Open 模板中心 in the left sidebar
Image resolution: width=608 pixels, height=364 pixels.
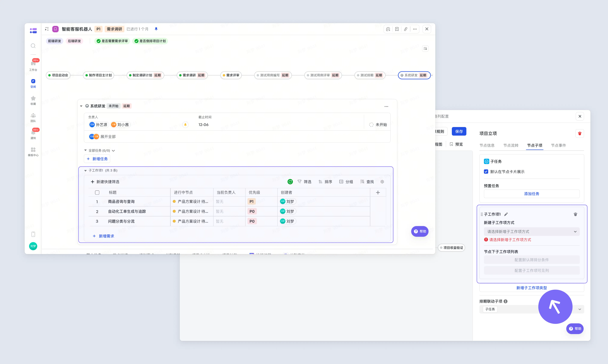pyautogui.click(x=33, y=152)
